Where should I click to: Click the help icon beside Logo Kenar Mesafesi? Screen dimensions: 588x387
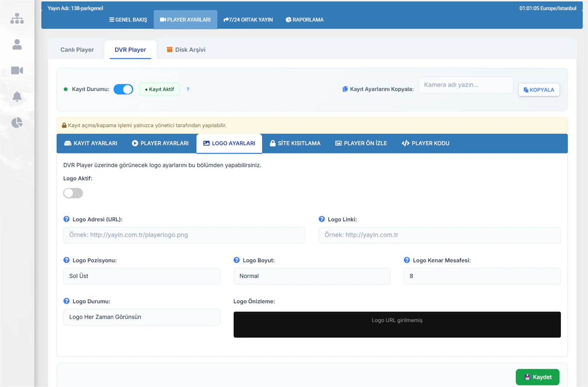407,260
